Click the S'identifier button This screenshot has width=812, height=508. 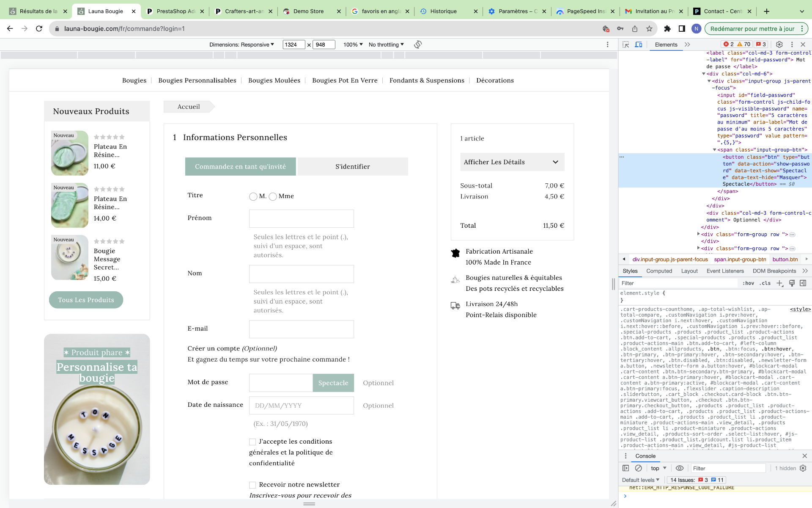352,167
